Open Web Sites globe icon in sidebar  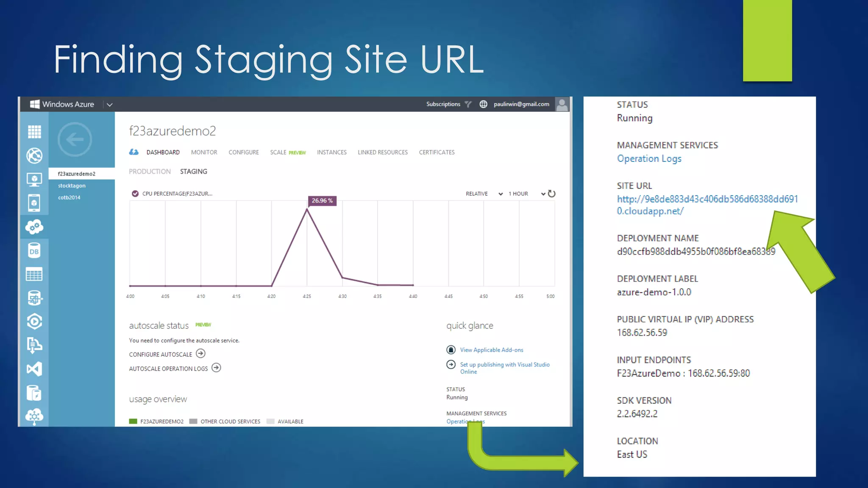(34, 155)
